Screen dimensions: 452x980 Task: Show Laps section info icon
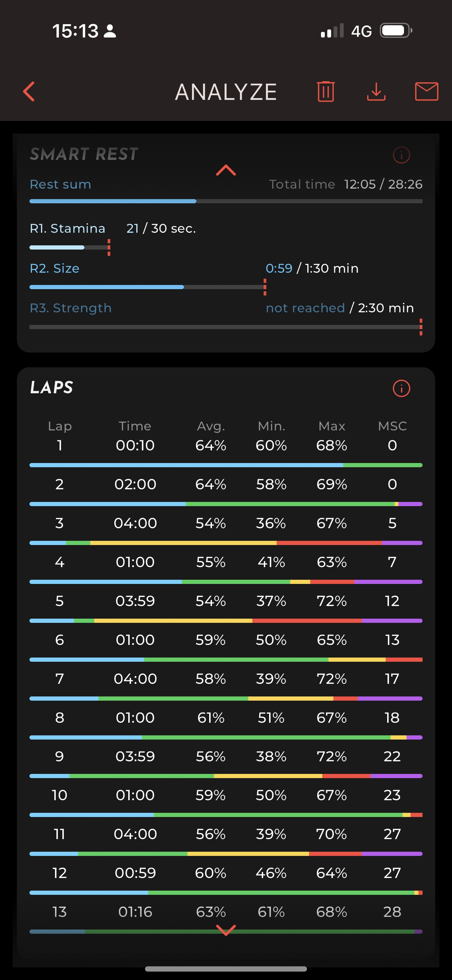(x=401, y=388)
